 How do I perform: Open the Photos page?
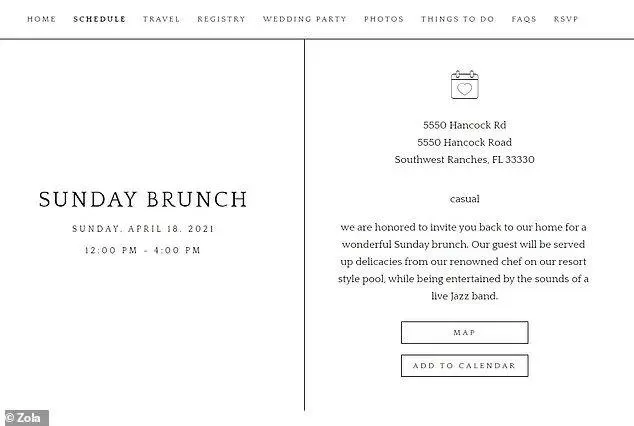tap(384, 19)
